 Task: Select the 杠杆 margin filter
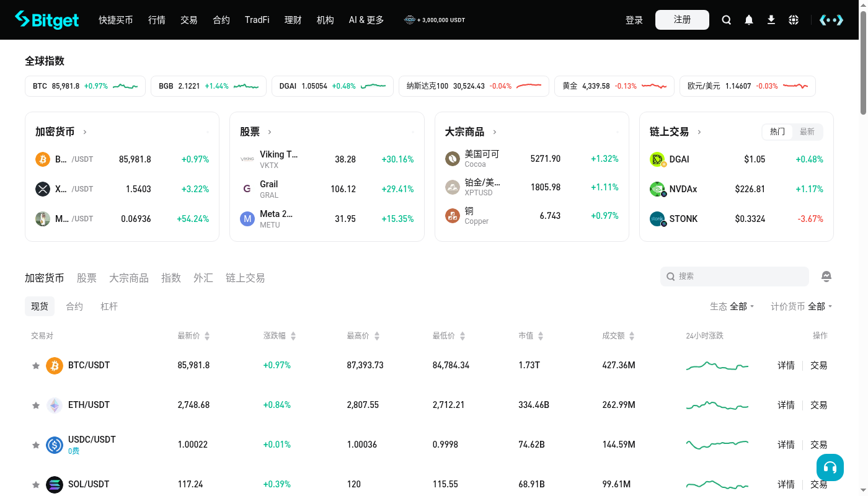(109, 306)
